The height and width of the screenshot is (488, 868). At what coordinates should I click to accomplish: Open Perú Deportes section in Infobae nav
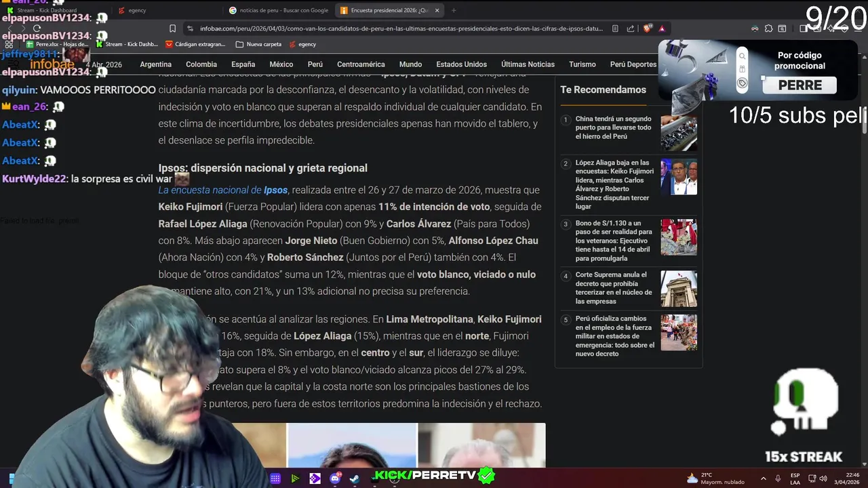pos(633,64)
